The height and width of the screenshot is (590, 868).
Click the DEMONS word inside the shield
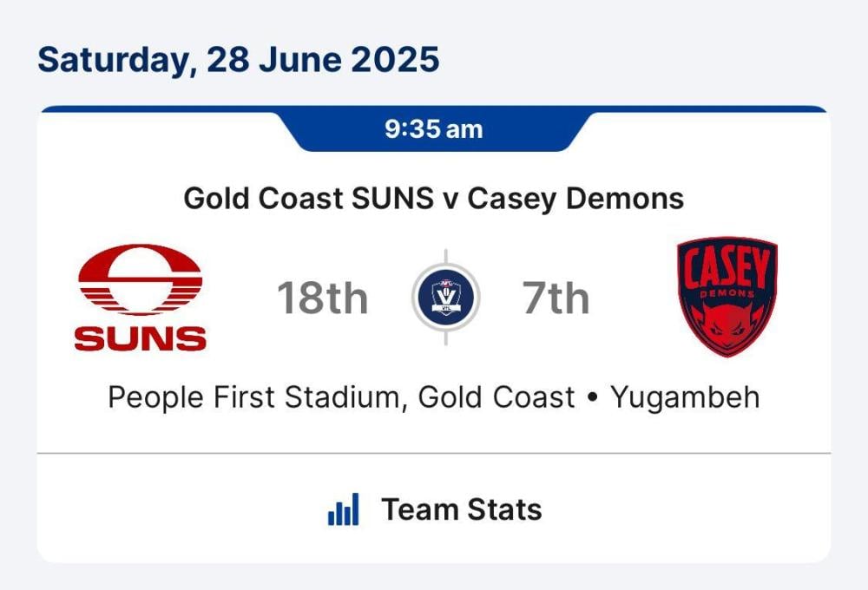[x=727, y=294]
